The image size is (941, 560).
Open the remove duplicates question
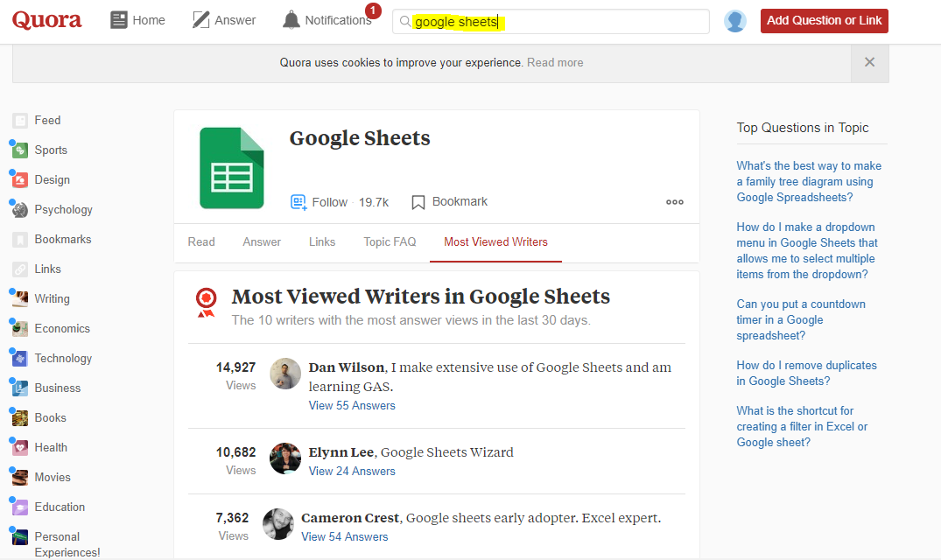point(806,374)
